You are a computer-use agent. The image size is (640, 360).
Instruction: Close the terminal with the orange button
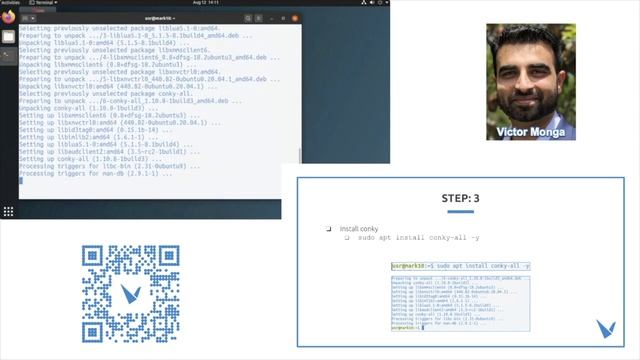[x=295, y=18]
